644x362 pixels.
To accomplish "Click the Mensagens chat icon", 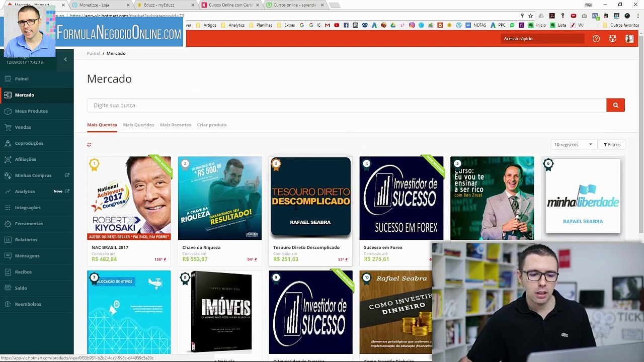I will pyautogui.click(x=8, y=256).
